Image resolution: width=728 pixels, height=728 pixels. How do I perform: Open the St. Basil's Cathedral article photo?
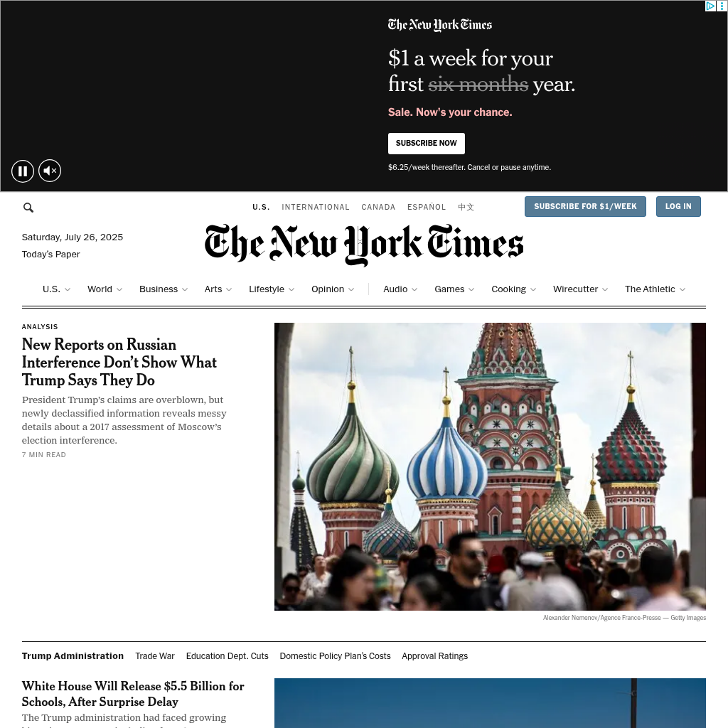point(490,466)
